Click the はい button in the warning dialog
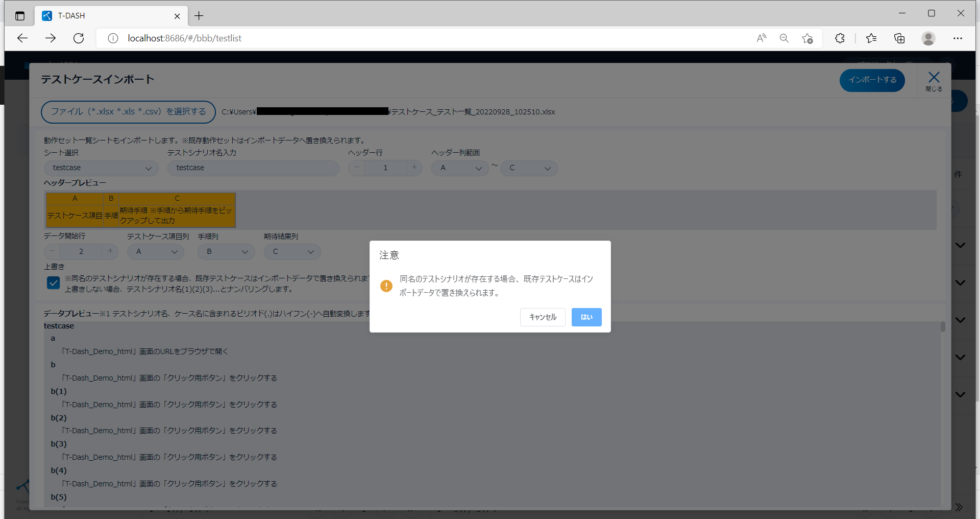Screen dimensions: 980x519 pos(586,317)
